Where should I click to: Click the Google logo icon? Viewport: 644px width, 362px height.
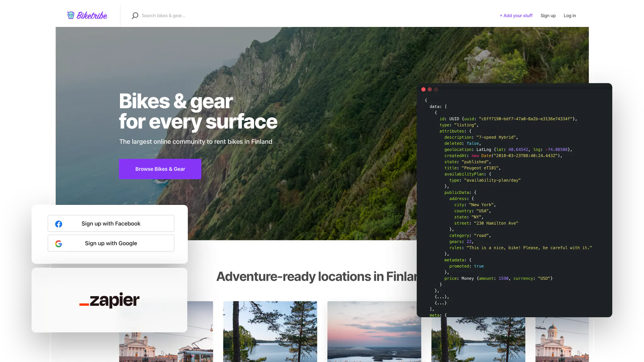[x=58, y=243]
